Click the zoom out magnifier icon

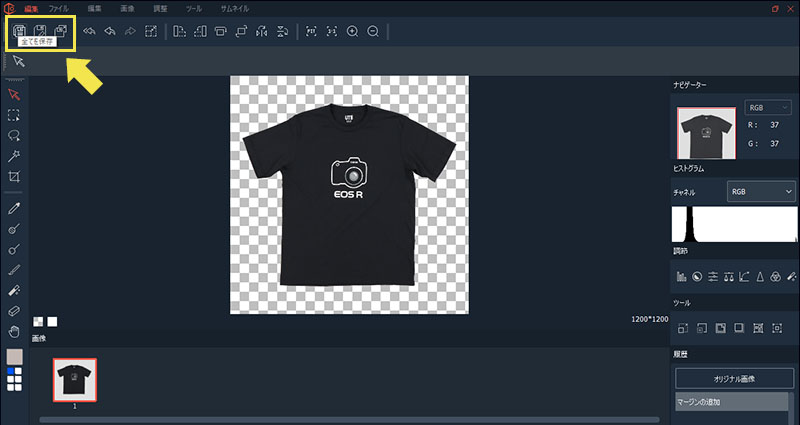(373, 31)
